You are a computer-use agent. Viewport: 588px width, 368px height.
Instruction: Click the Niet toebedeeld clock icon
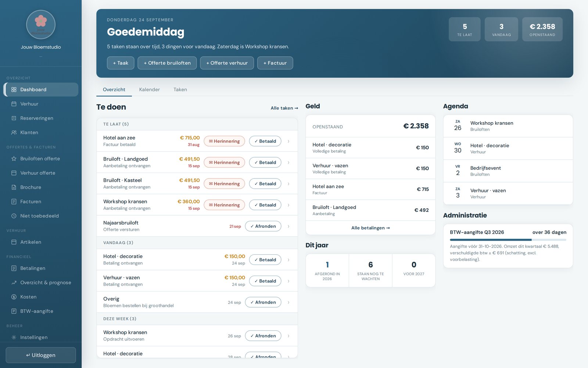point(14,216)
